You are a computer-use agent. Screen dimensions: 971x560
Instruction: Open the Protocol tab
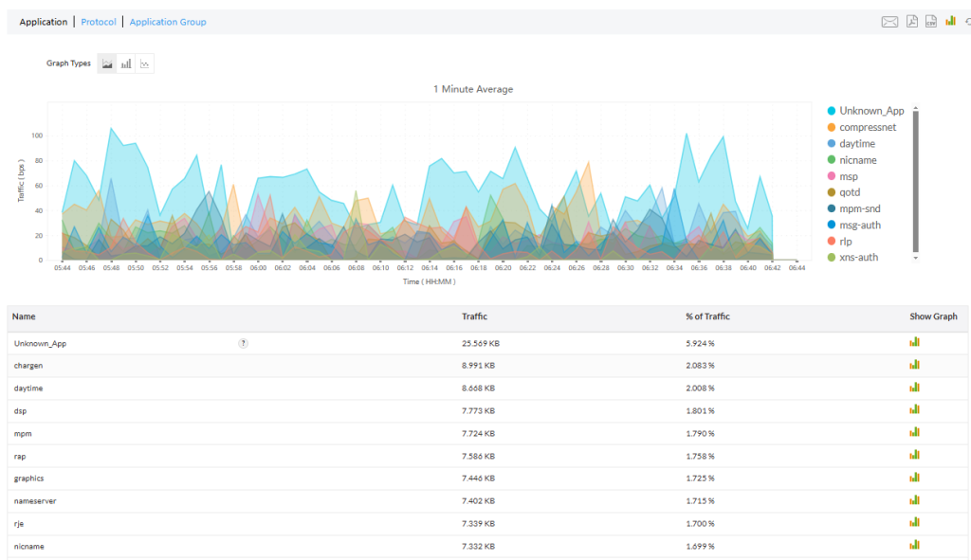[99, 22]
